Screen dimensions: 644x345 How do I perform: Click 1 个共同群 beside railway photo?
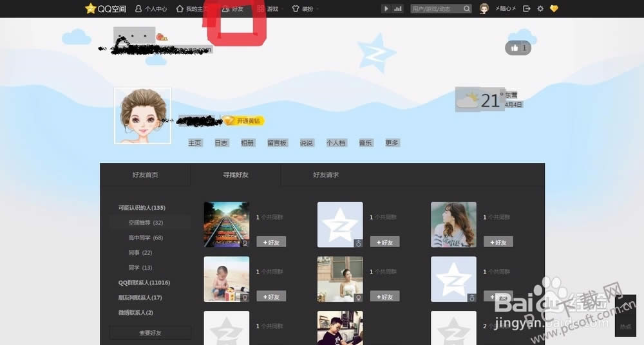click(269, 218)
